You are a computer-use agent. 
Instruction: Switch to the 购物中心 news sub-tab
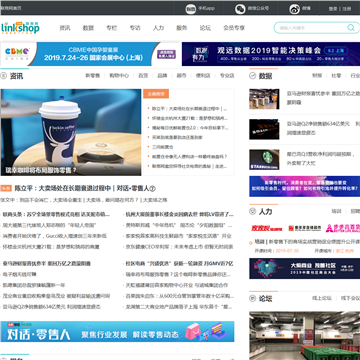point(119,76)
